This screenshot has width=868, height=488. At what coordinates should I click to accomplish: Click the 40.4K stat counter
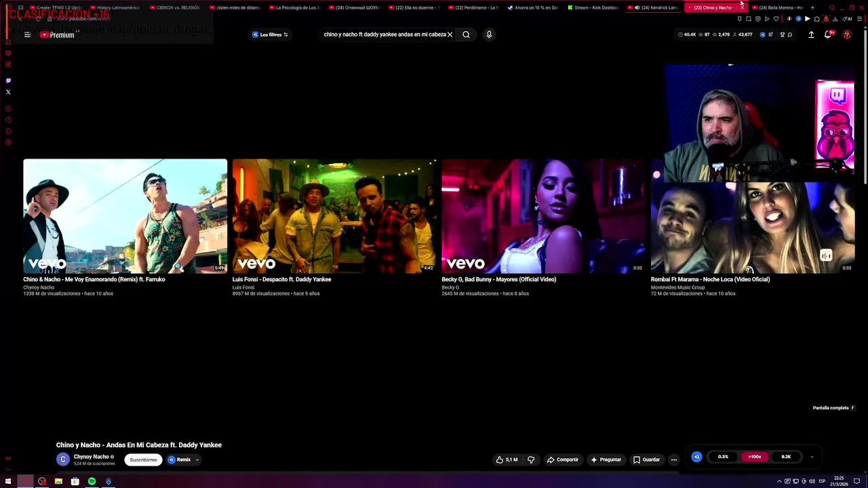click(688, 35)
